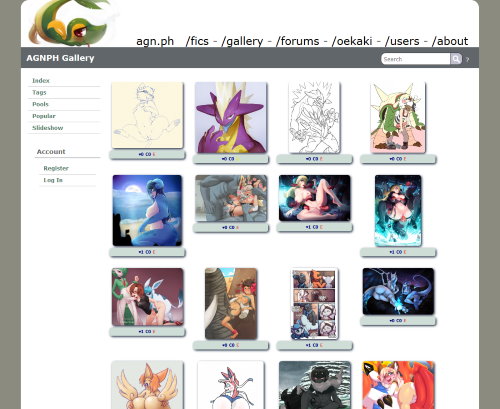Viewport: 500px width, 409px height.
Task: Click the magnifier search button
Action: (x=456, y=59)
